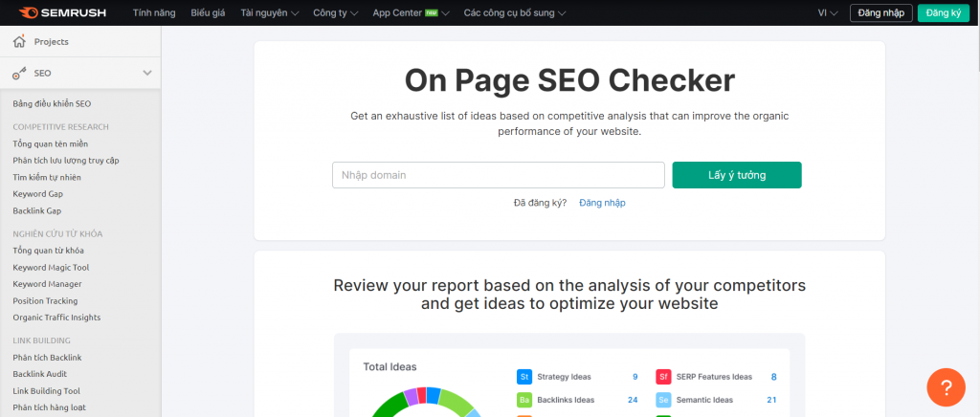980x417 pixels.
Task: Open Organic Traffic Insights
Action: 56,318
